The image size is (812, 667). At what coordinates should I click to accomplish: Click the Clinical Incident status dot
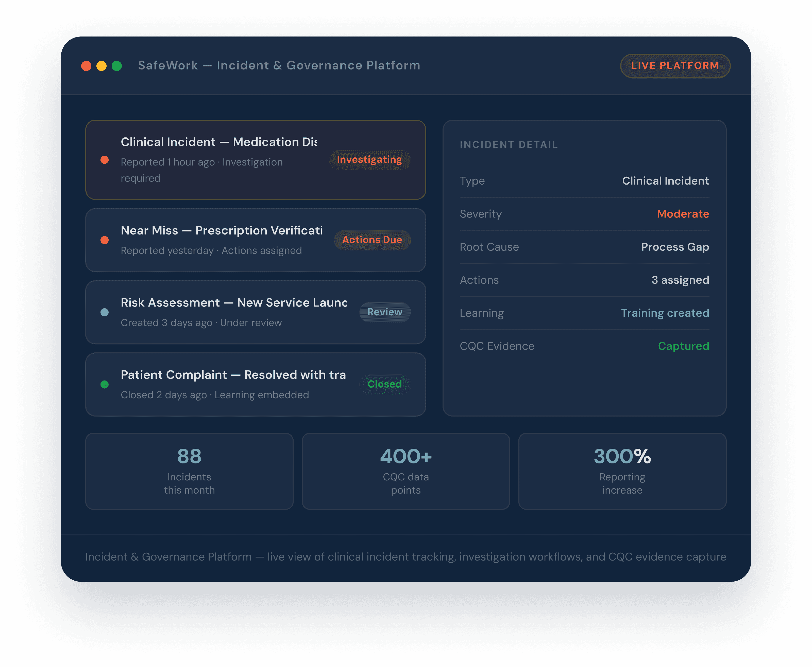pyautogui.click(x=105, y=160)
